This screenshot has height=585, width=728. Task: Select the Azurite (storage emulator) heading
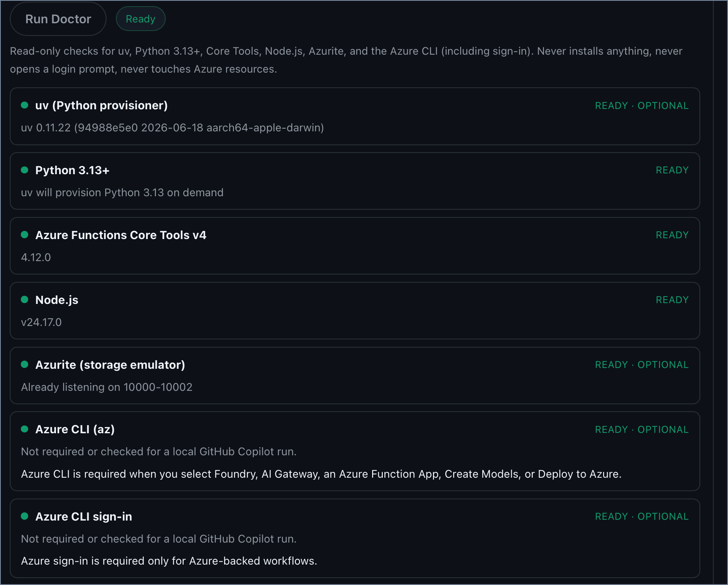pos(110,365)
